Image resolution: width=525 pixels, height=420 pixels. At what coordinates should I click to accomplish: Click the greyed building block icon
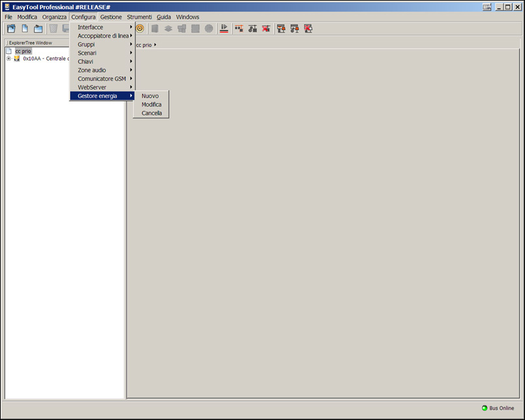(155, 29)
